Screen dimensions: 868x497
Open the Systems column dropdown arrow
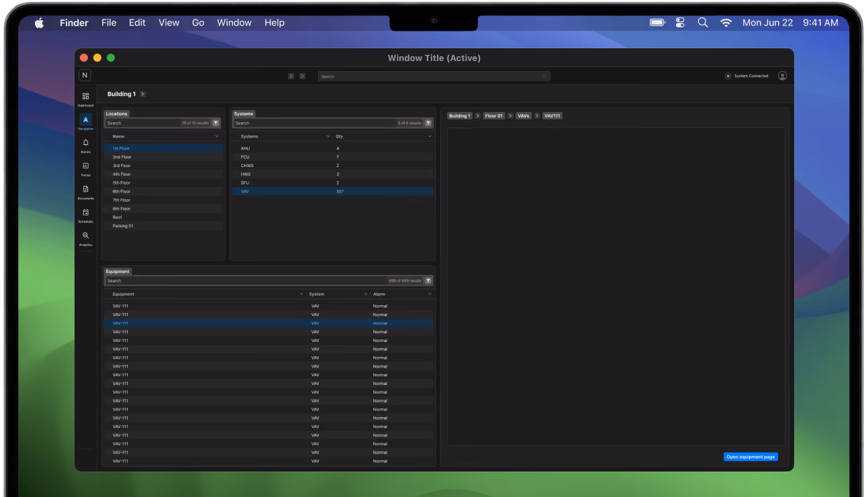(328, 136)
